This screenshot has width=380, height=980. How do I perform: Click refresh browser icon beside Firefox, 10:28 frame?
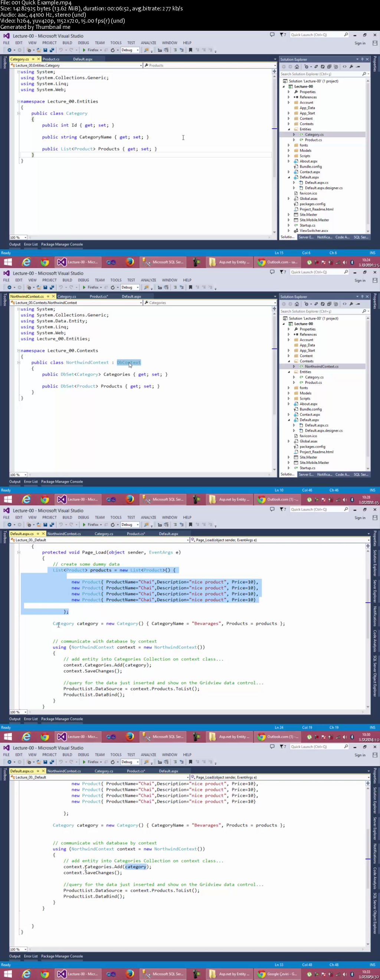pos(113,287)
